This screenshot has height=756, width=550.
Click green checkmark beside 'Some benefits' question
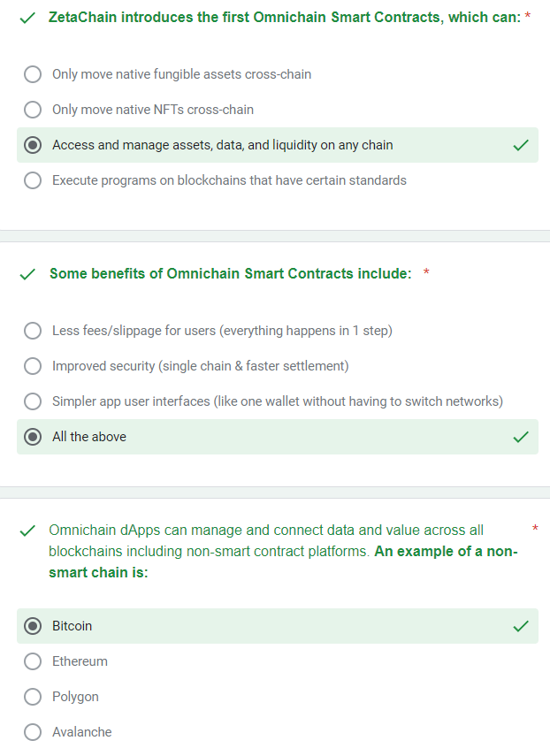tap(27, 274)
